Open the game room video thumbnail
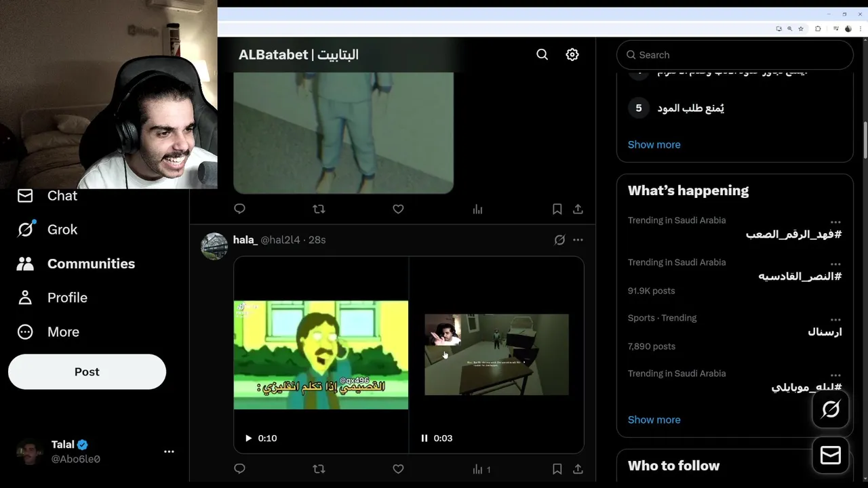868x488 pixels. click(496, 354)
